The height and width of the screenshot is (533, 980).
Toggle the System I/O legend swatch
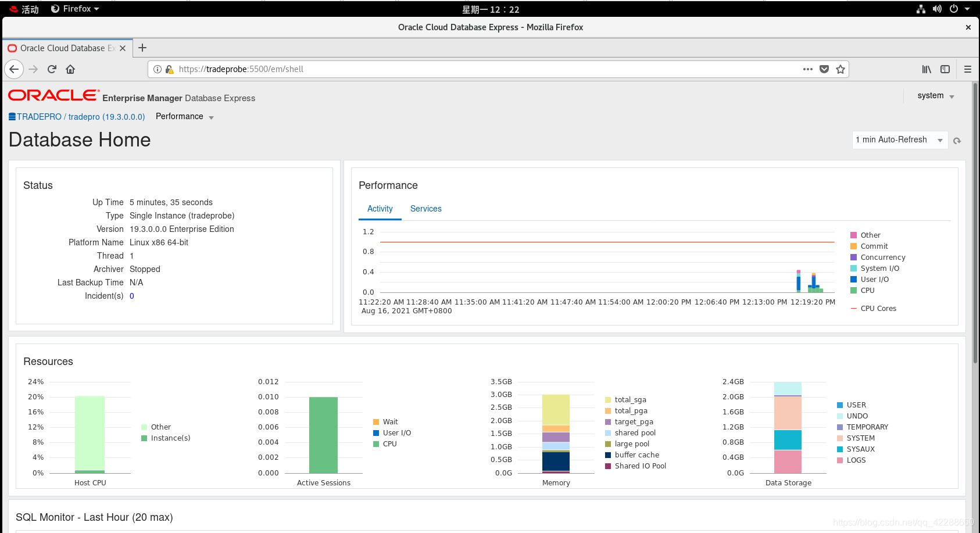coord(853,269)
